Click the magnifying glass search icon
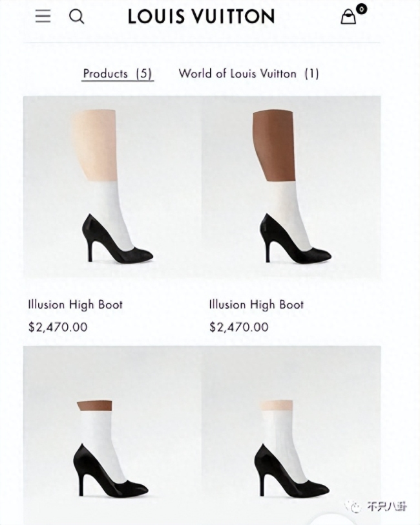The height and width of the screenshot is (525, 420). coord(77,16)
